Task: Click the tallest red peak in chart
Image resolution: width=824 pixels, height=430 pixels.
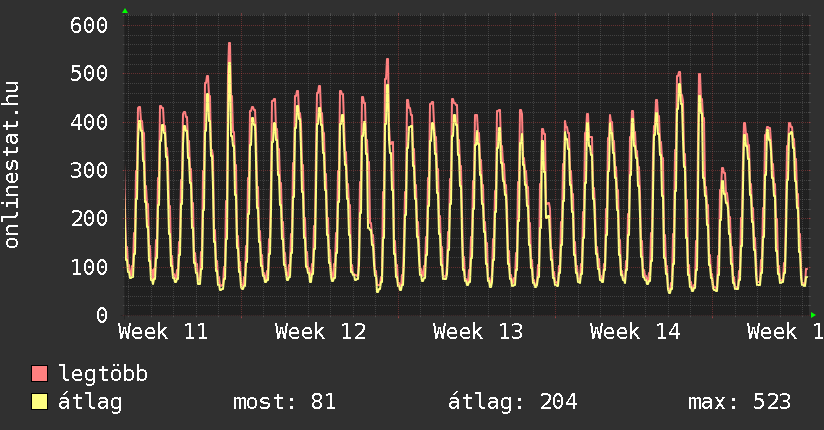Action: click(x=229, y=45)
